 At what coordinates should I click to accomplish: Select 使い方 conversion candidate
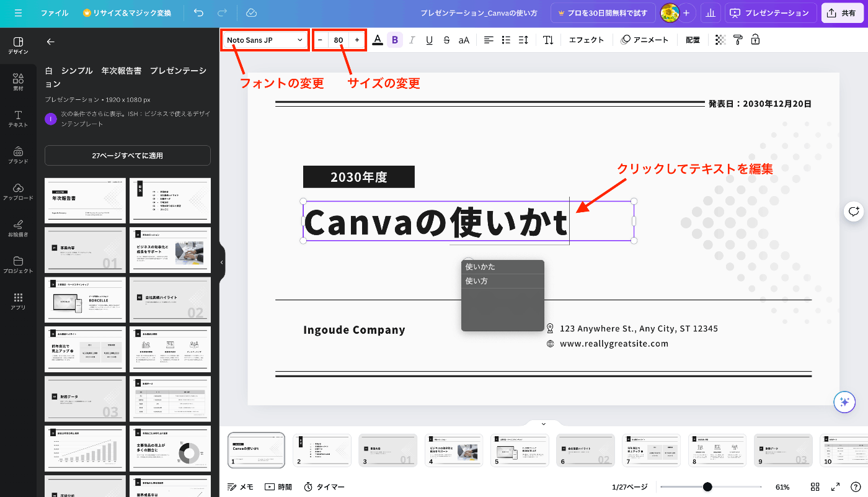pos(503,281)
